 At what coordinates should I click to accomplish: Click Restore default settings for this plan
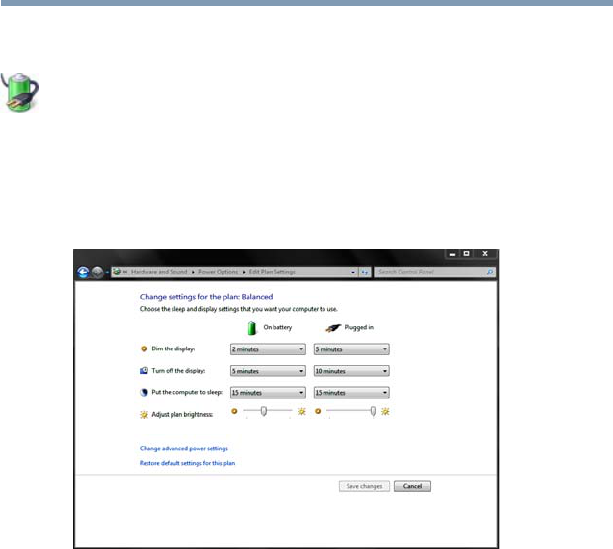coord(187,463)
